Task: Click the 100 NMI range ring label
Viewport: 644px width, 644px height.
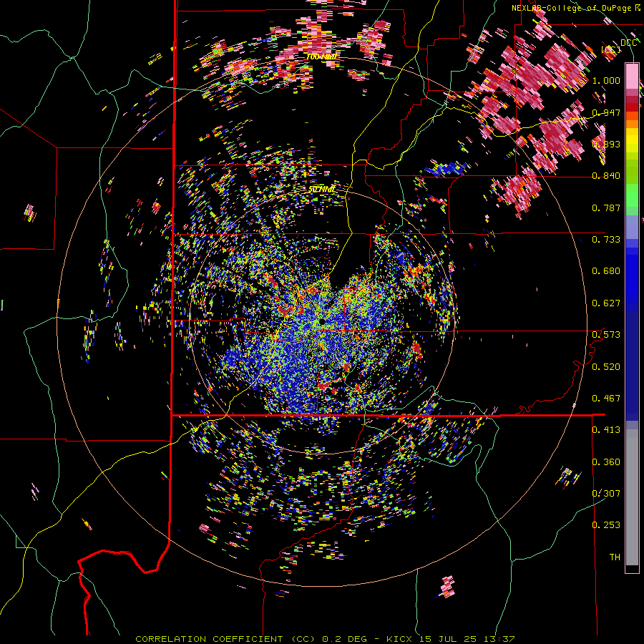Action: pyautogui.click(x=321, y=57)
